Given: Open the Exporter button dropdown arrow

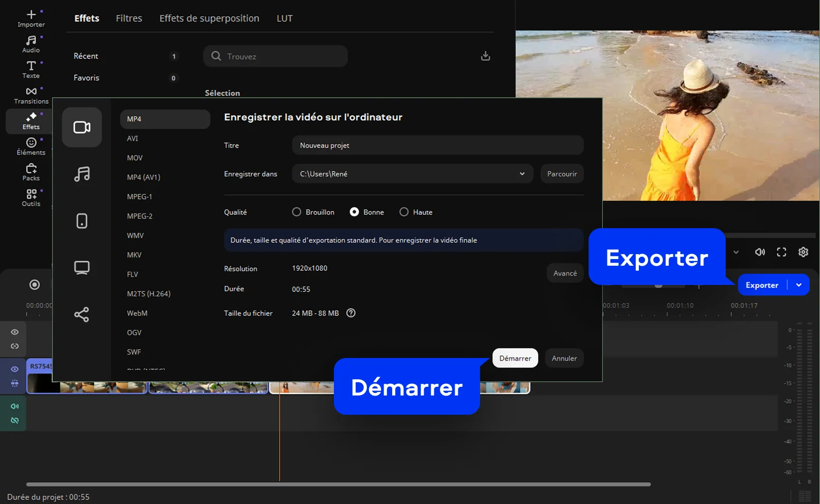Looking at the screenshot, I should point(799,285).
